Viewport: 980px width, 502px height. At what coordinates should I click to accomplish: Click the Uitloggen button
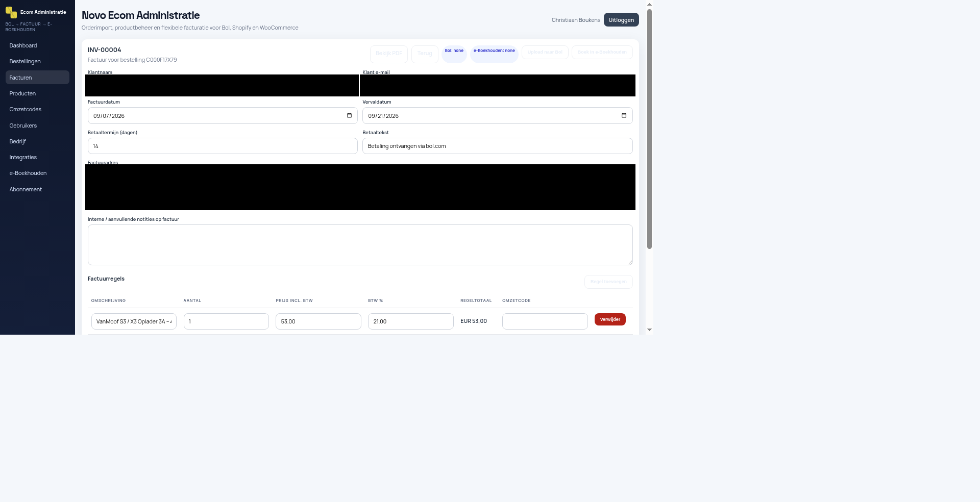pyautogui.click(x=621, y=20)
